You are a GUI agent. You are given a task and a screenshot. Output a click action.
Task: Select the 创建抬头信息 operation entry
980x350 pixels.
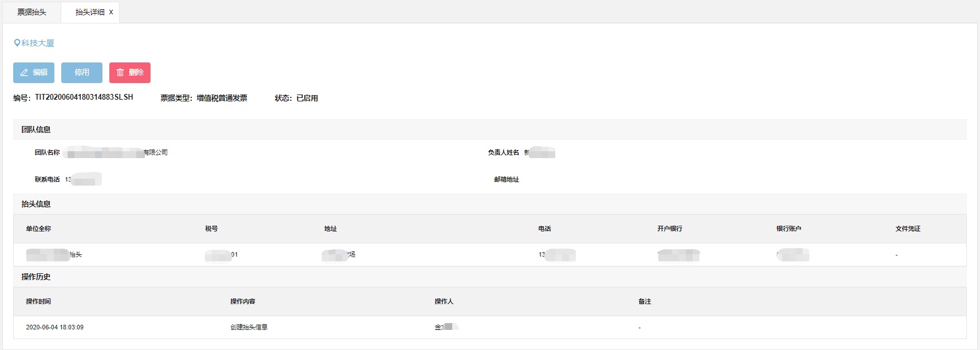pyautogui.click(x=248, y=327)
